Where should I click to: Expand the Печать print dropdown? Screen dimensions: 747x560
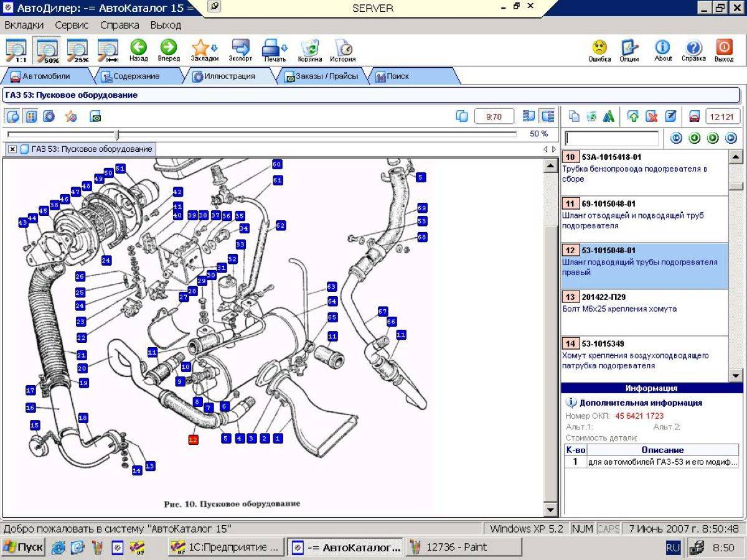click(x=284, y=48)
